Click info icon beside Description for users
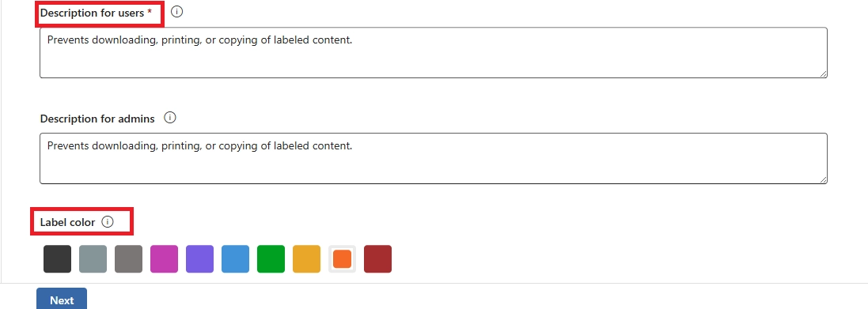Screen dimensions: 868x309 [x=176, y=12]
